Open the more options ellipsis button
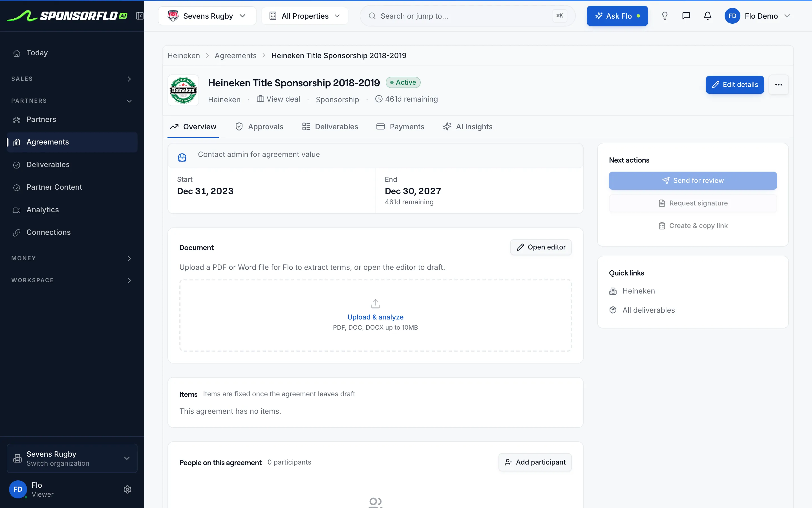This screenshot has height=508, width=812. click(x=778, y=85)
